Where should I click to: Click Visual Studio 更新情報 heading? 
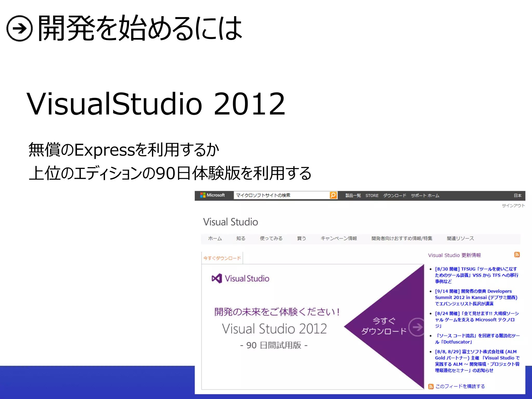pyautogui.click(x=454, y=255)
